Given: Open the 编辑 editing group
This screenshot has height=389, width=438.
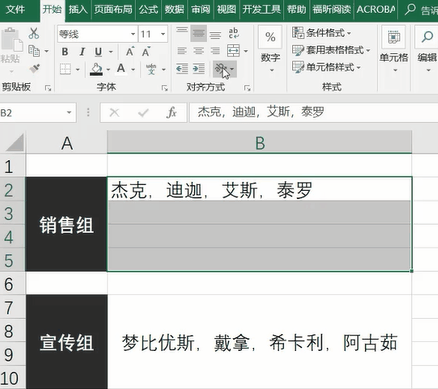Looking at the screenshot, I should tap(427, 50).
